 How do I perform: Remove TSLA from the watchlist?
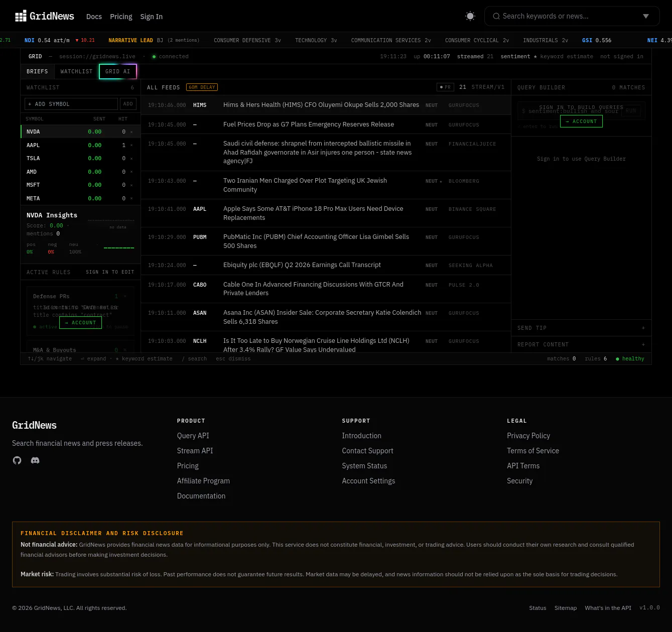[x=131, y=158]
